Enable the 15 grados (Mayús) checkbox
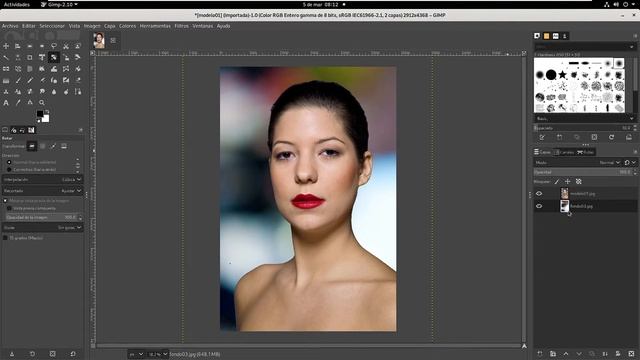The height and width of the screenshot is (360, 640). tap(5, 238)
